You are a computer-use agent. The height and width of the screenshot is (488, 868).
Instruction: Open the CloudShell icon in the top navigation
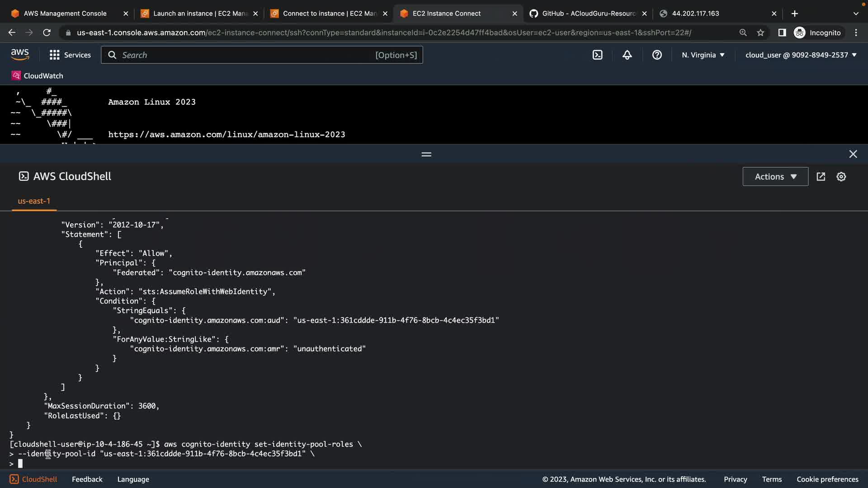tap(597, 55)
